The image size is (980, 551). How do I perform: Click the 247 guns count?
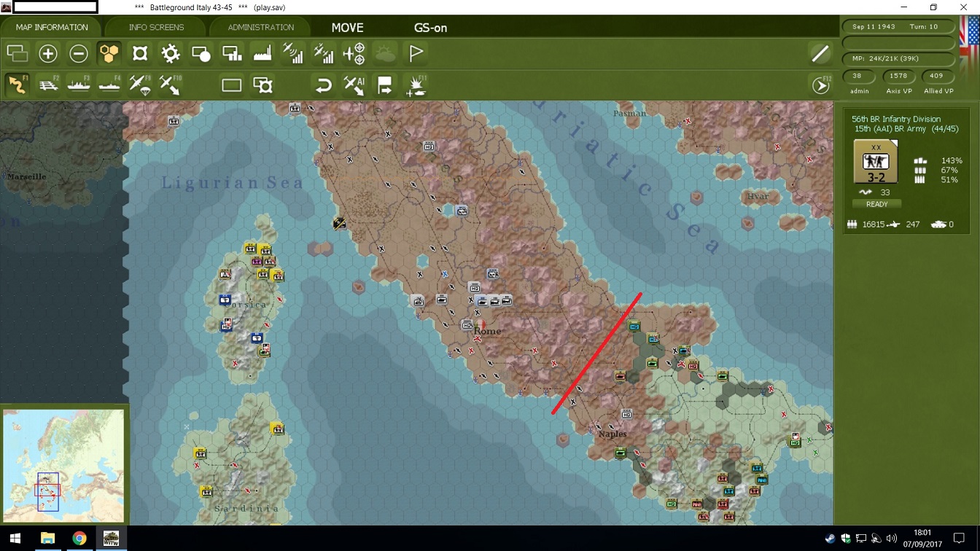[x=913, y=225]
